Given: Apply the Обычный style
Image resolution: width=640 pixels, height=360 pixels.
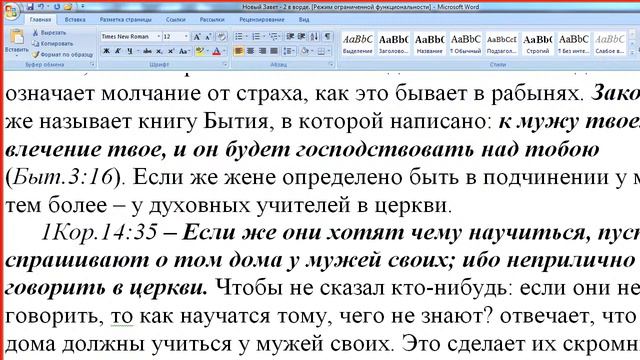Looking at the screenshot, I should pos(465,44).
